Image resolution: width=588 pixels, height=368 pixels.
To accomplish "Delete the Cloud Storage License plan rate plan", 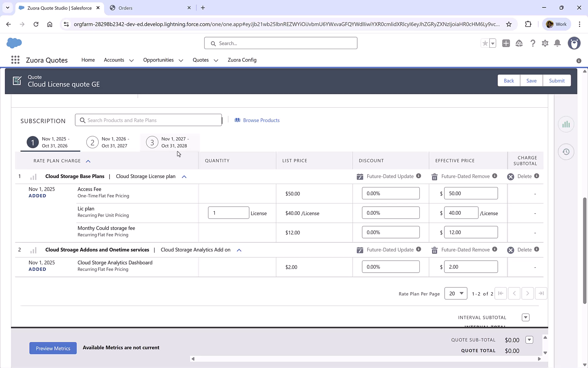I will point(510,176).
